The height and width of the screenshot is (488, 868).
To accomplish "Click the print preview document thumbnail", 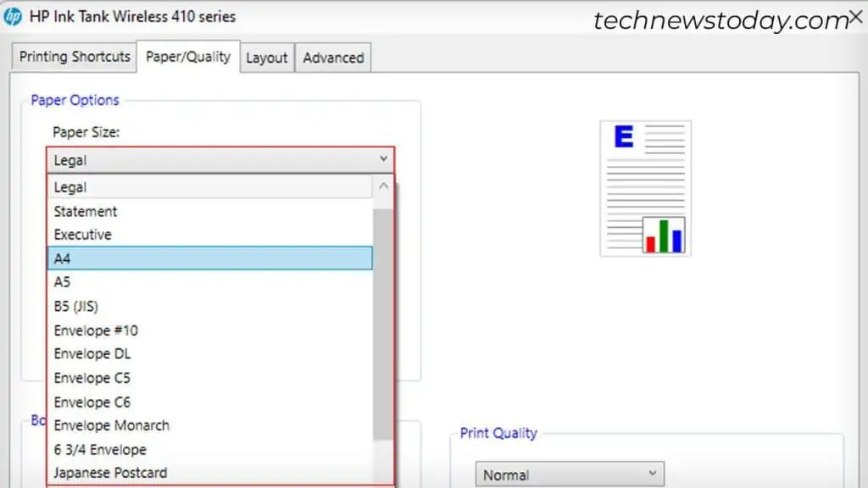I will coord(645,188).
